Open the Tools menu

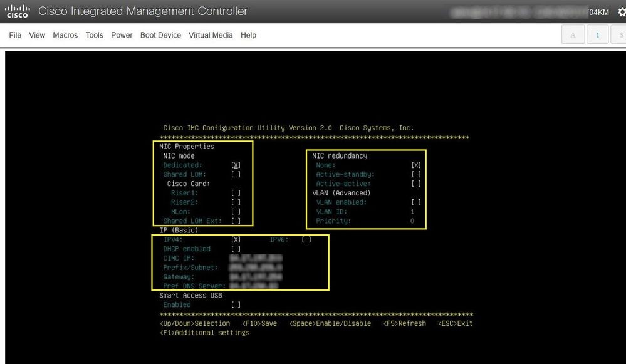pos(94,35)
